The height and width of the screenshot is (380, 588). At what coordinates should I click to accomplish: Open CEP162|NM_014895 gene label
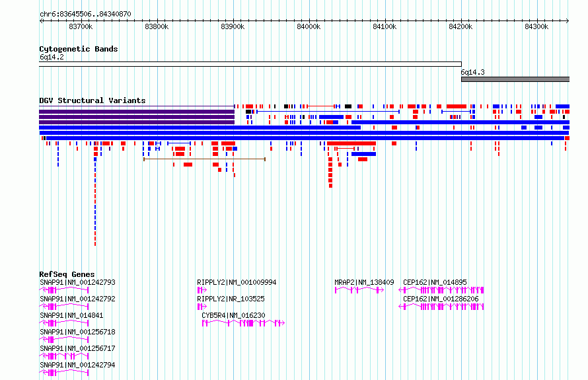[435, 282]
